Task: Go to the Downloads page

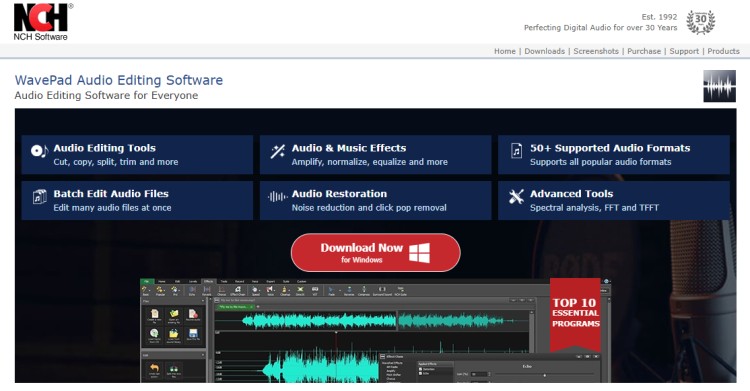Action: [x=544, y=51]
